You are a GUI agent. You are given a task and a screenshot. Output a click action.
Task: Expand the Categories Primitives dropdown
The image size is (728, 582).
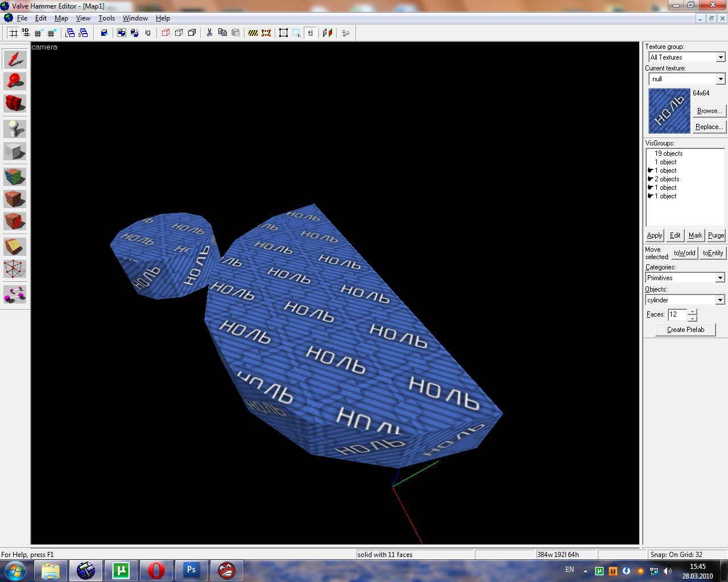685,278
